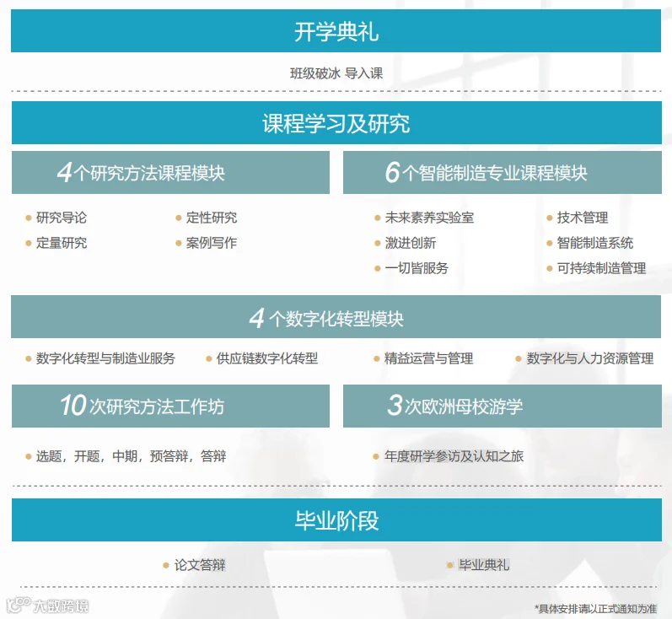Image resolution: width=672 pixels, height=619 pixels.
Task: Click the 一切皆服务 course item
Action: coord(417,268)
